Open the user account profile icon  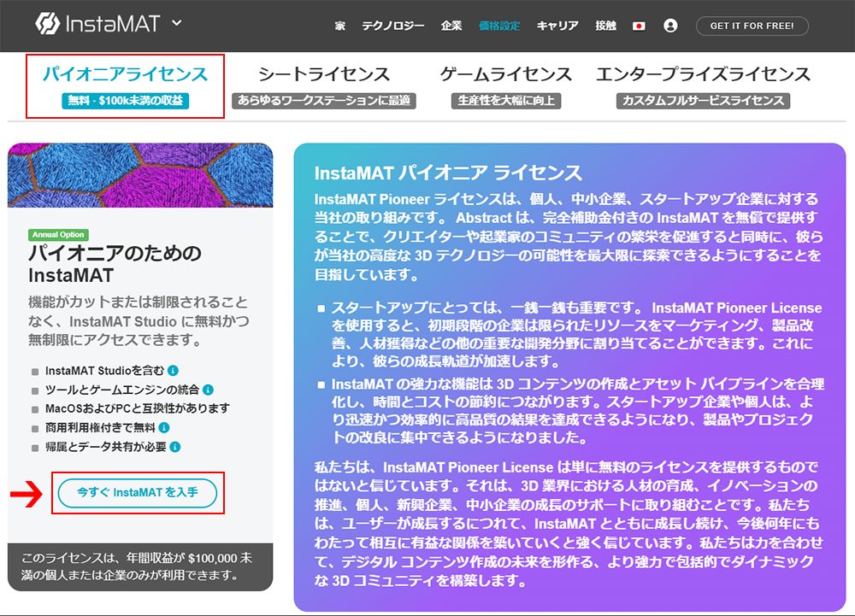click(x=670, y=26)
